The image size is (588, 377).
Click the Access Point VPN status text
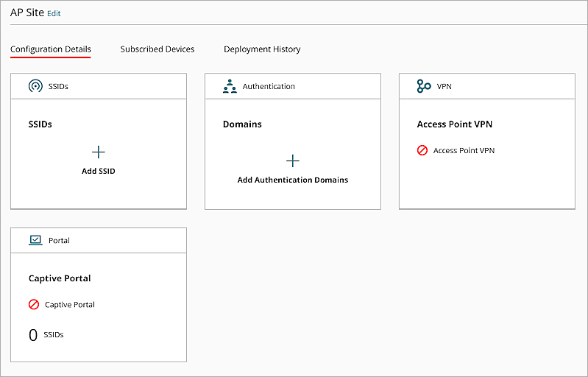pos(464,150)
